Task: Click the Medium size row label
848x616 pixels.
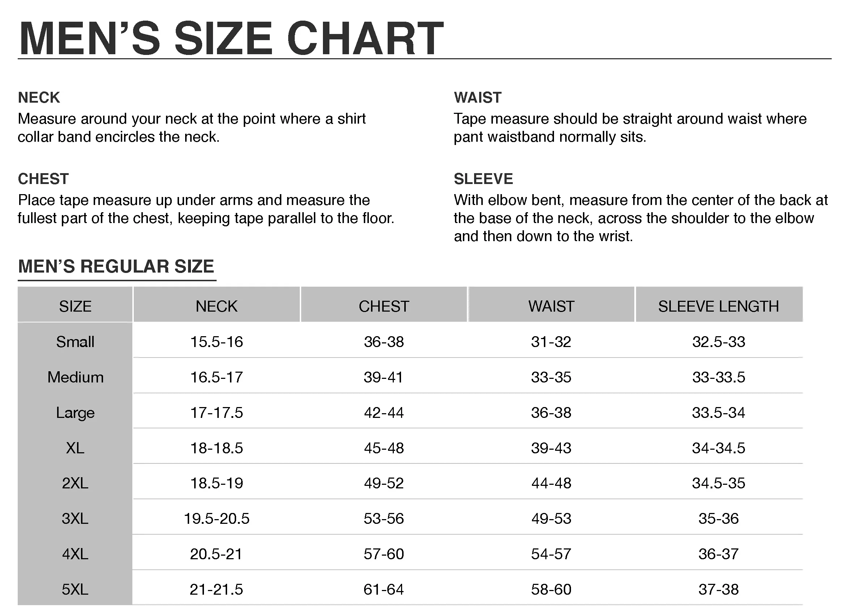Action: point(75,377)
